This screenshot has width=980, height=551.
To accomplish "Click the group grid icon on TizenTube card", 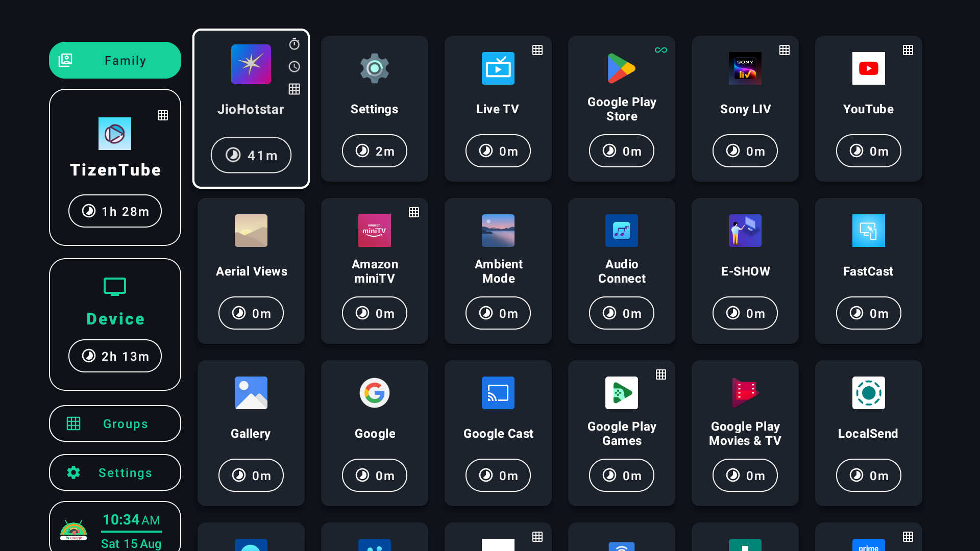I will click(163, 115).
